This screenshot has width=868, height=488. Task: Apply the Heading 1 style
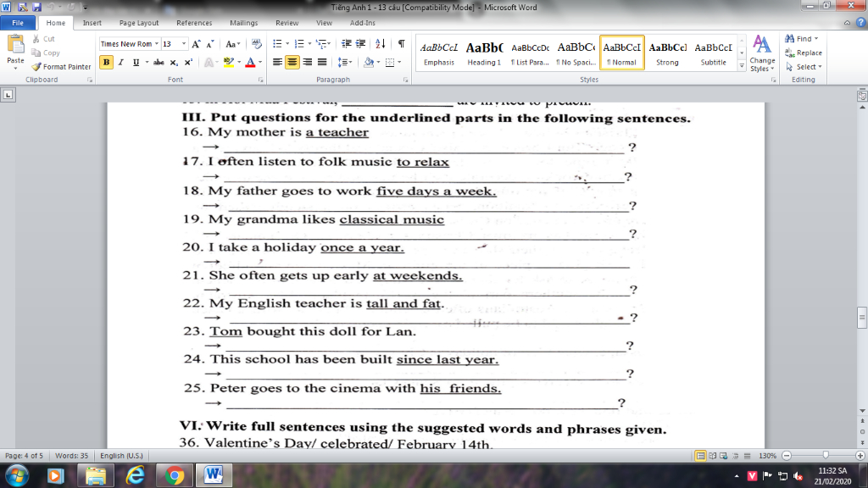coord(484,53)
